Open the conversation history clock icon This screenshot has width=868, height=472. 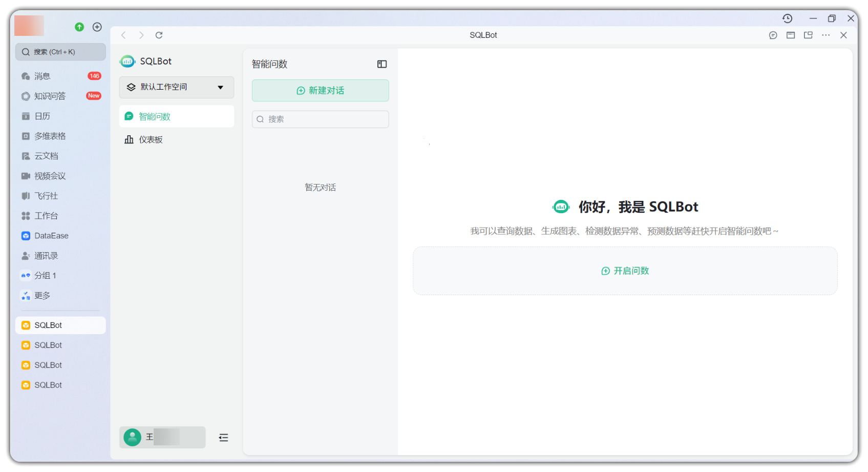pos(787,18)
